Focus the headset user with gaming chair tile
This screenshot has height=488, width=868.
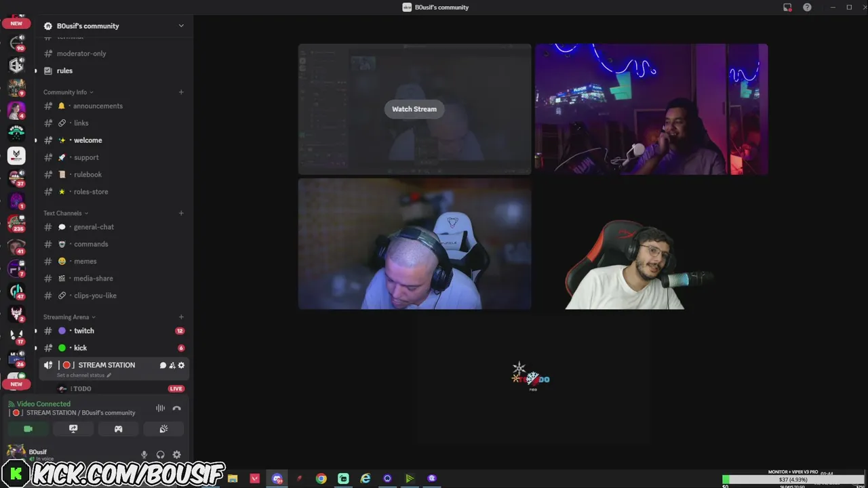[414, 243]
